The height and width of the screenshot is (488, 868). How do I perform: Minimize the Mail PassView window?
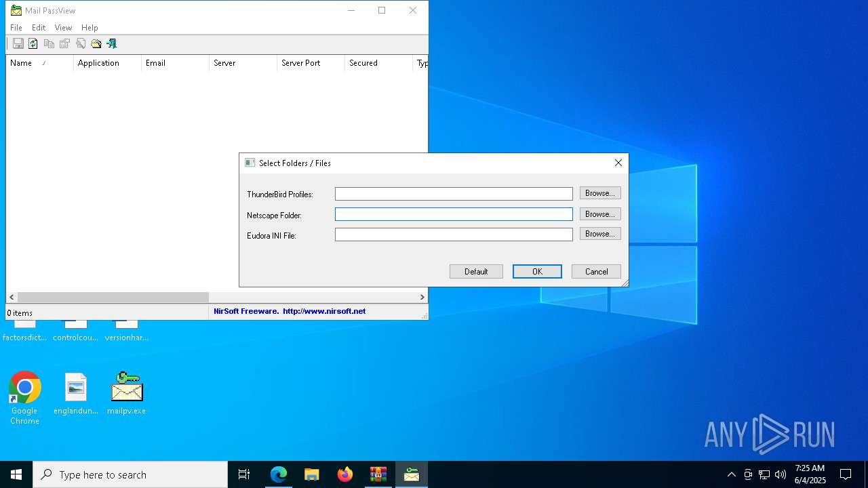coord(351,10)
